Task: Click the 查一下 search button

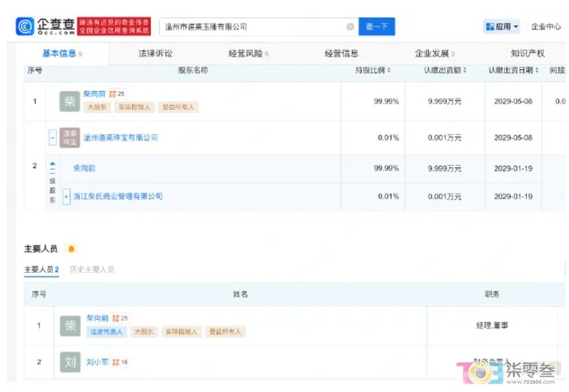Action: point(377,27)
